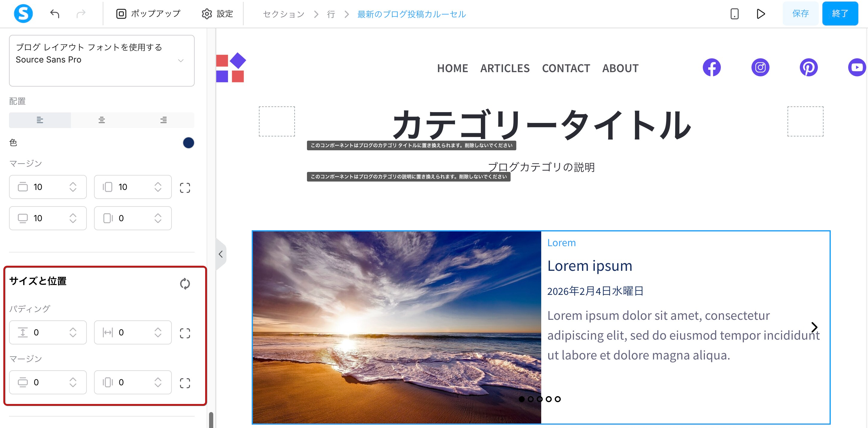868x428 pixels.
Task: Open mobile device preview icon
Action: (734, 14)
